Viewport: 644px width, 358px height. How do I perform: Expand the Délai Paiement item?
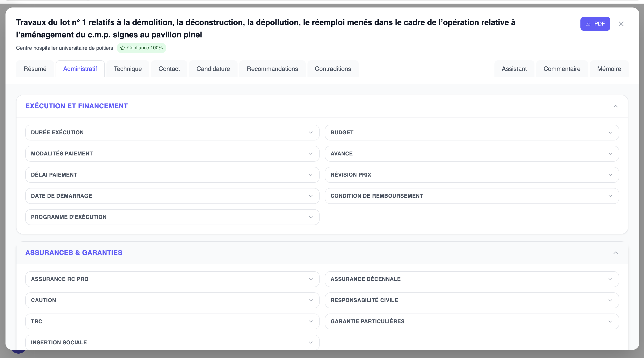[x=172, y=175]
